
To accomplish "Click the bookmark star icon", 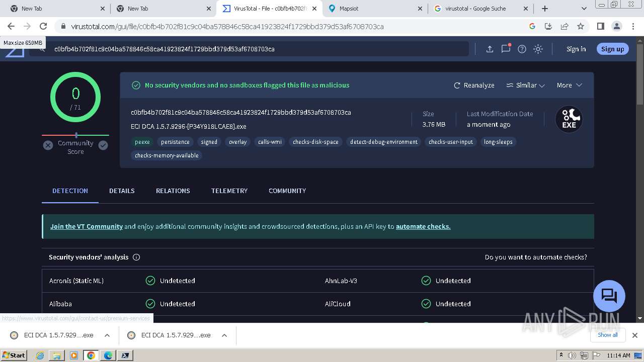I will 581,26.
